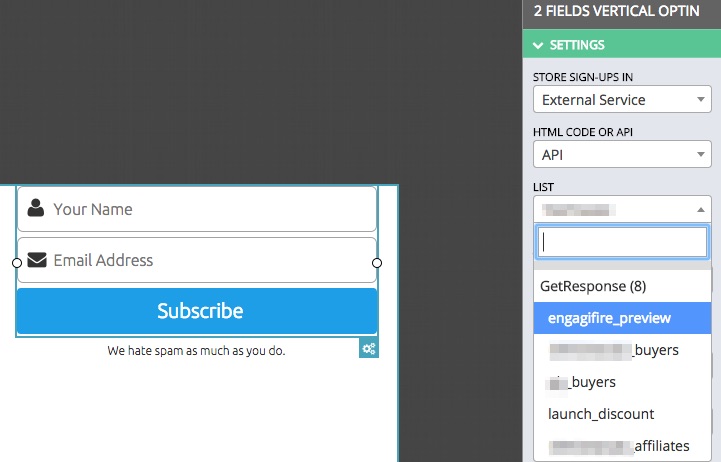Close the List dropdown via its arrow

(700, 210)
